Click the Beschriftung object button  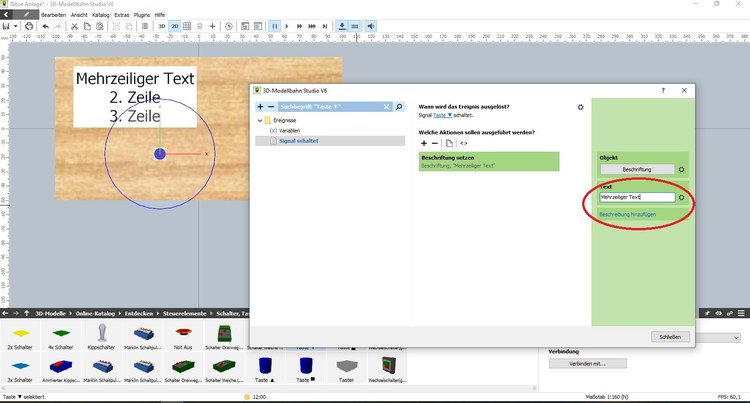(x=637, y=169)
